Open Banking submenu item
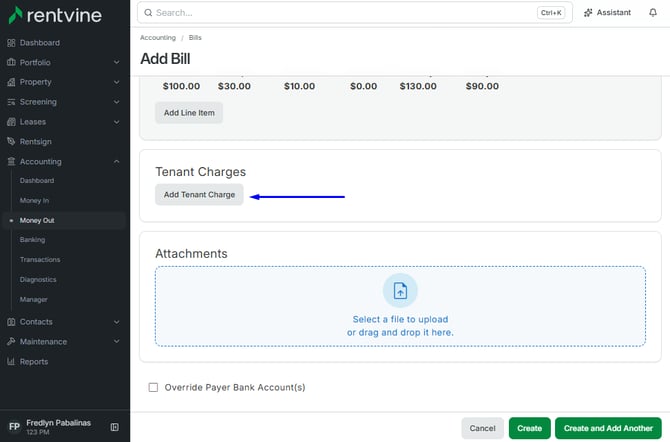 (x=32, y=240)
